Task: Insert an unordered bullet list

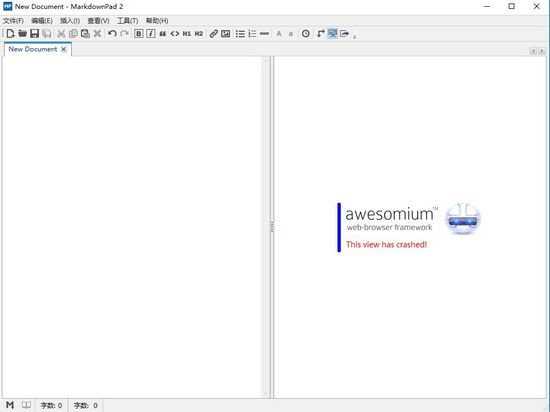Action: tap(240, 34)
